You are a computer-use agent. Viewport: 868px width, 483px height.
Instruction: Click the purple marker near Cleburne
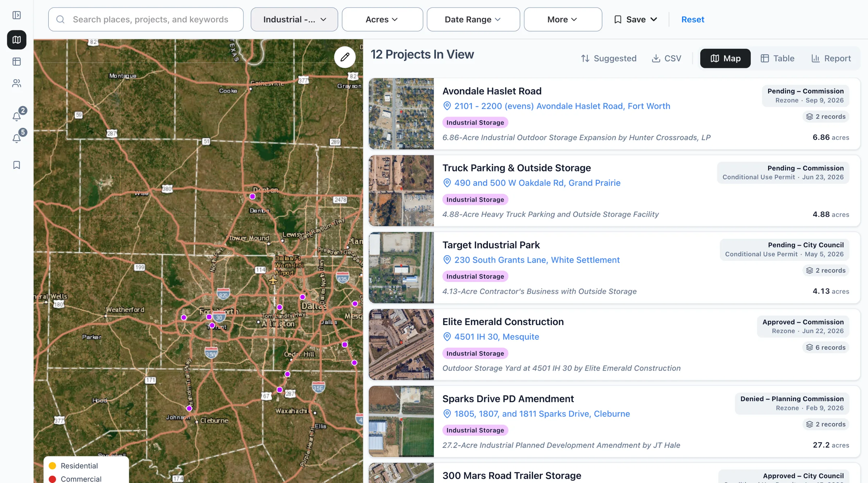(x=189, y=408)
